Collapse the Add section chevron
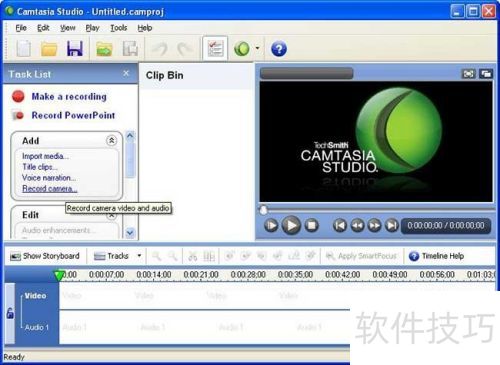500x365 pixels. [x=111, y=140]
